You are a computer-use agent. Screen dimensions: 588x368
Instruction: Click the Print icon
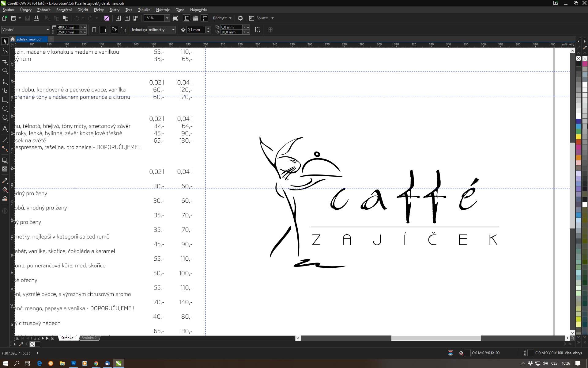[x=36, y=18]
